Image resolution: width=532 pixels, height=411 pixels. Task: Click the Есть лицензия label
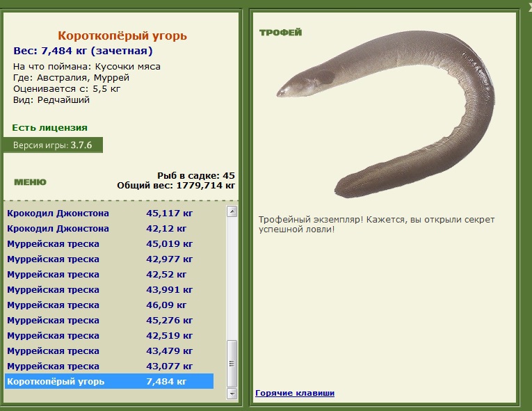50,128
